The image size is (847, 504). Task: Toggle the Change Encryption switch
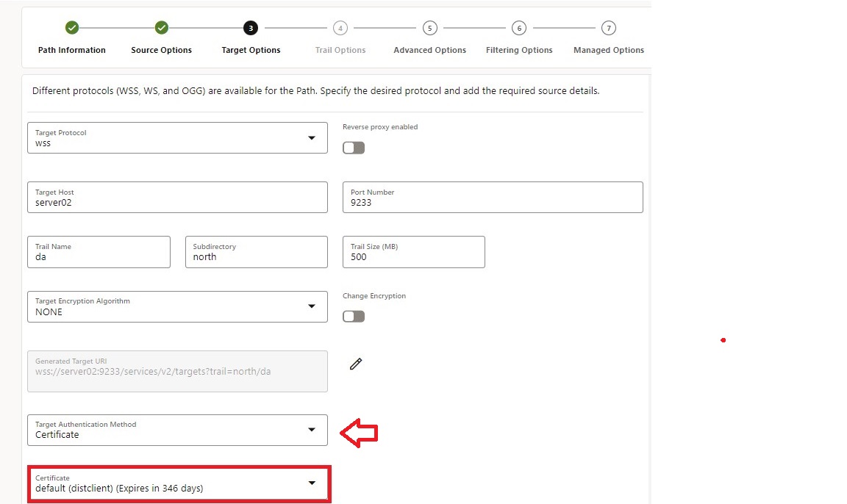[354, 317]
